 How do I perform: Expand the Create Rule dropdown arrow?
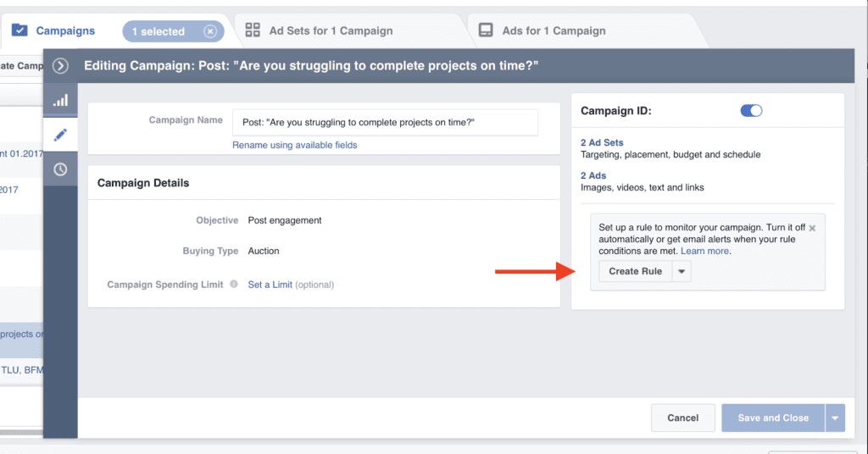click(682, 272)
